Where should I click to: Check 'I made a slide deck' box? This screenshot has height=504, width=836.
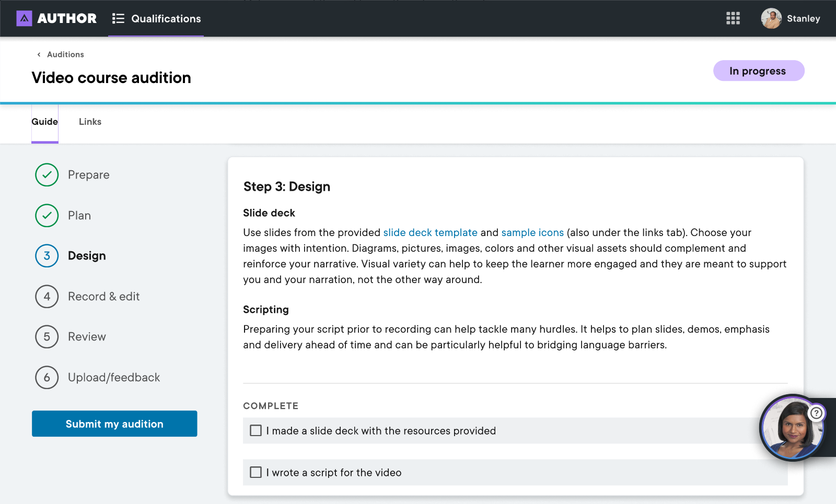coord(256,431)
